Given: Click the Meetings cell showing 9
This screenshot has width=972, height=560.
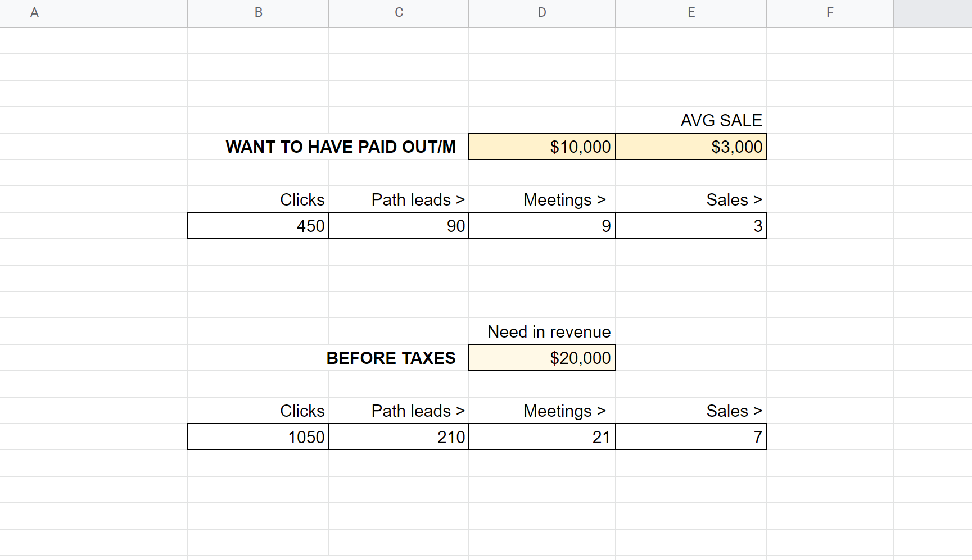Looking at the screenshot, I should point(542,226).
